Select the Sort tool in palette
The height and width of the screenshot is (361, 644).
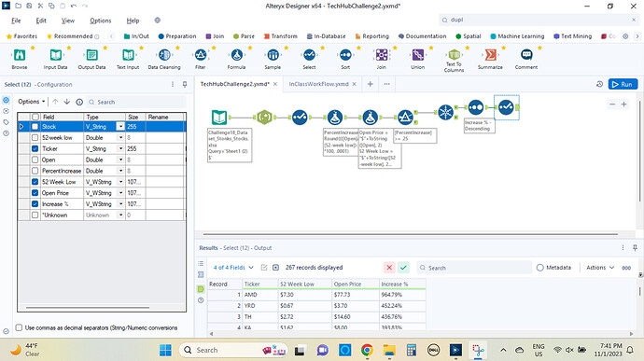coord(345,55)
